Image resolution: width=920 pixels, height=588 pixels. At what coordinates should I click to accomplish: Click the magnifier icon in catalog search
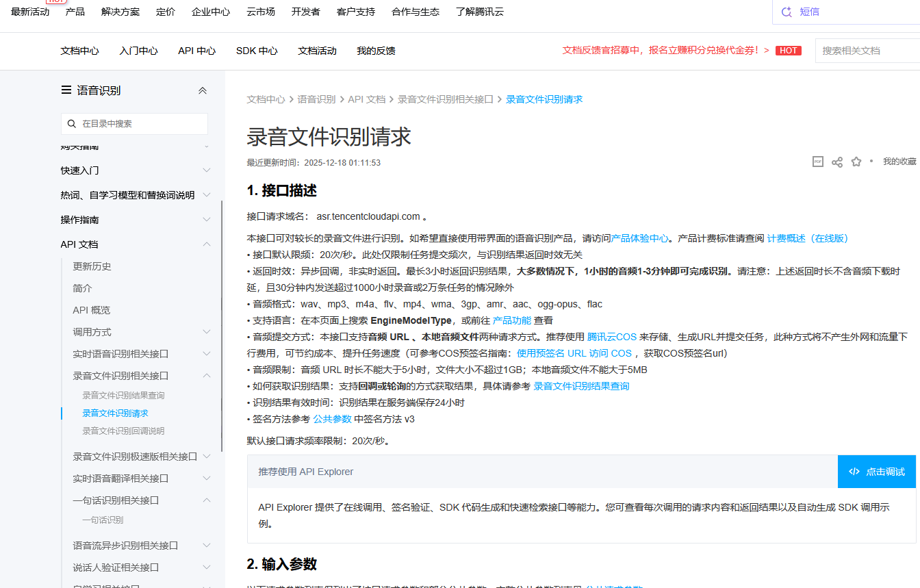72,124
